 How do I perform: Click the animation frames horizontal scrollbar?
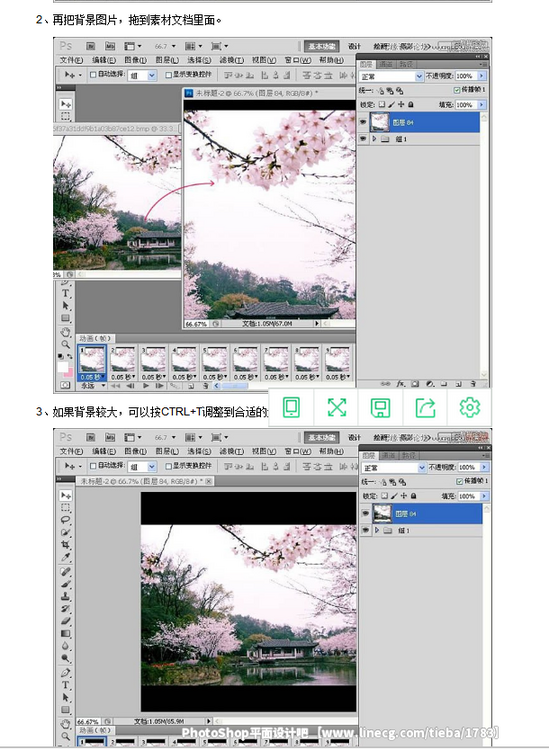point(233,386)
